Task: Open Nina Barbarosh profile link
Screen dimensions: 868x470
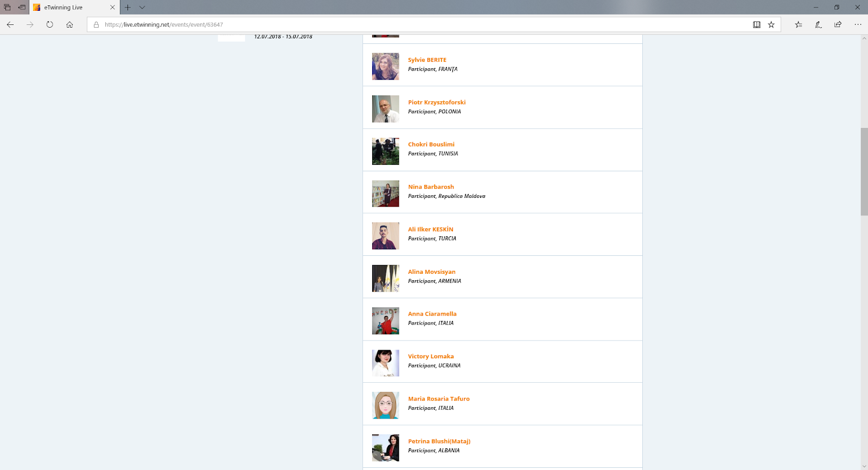Action: (x=431, y=187)
